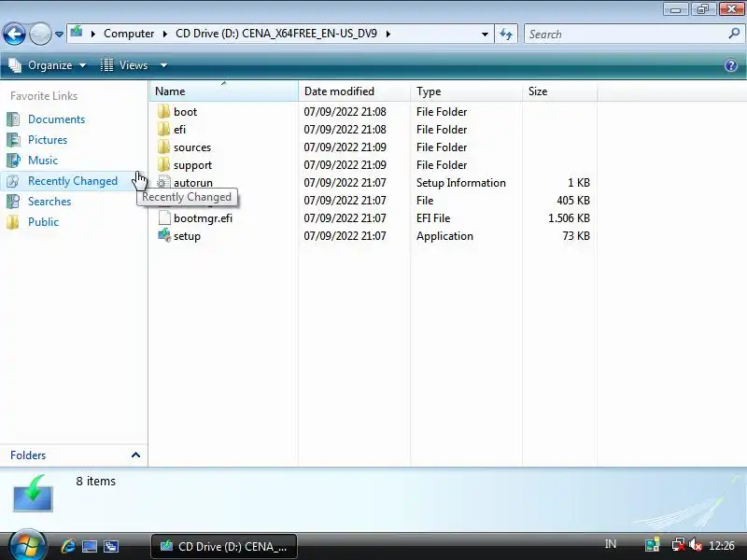Click the 405 KB size cell
The height and width of the screenshot is (560, 747).
[573, 201]
